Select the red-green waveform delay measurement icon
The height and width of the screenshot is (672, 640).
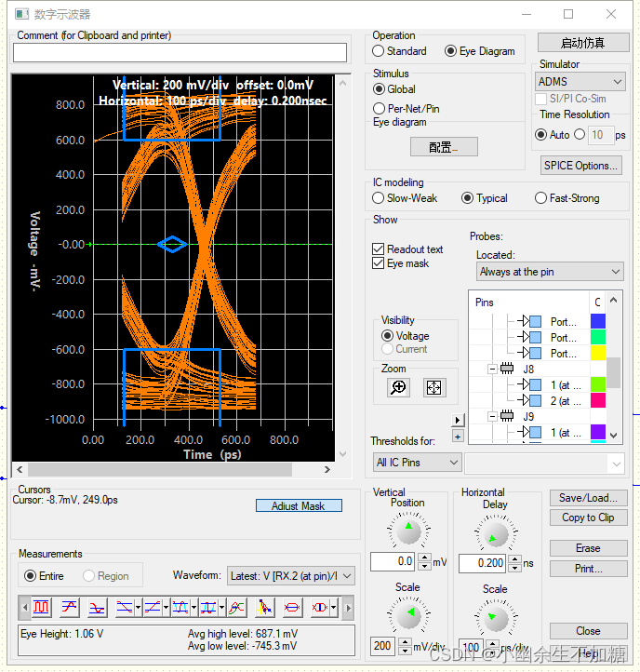click(236, 607)
